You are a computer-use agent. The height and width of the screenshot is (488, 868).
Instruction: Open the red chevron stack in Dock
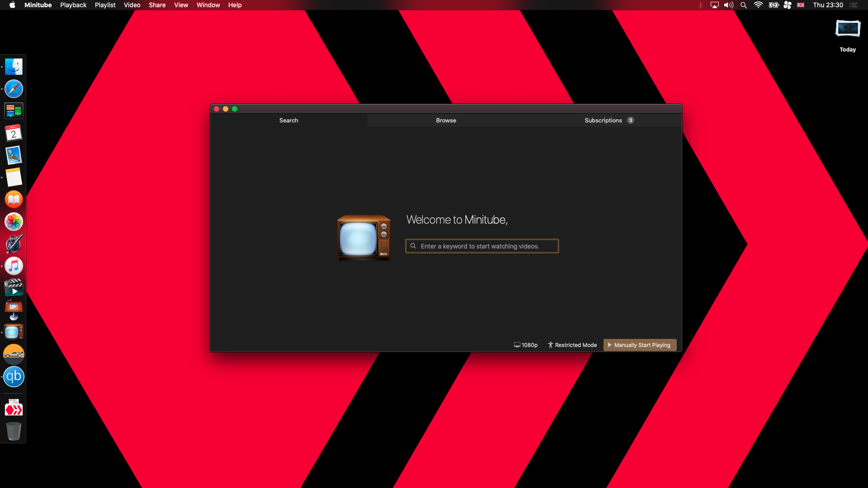pyautogui.click(x=14, y=408)
